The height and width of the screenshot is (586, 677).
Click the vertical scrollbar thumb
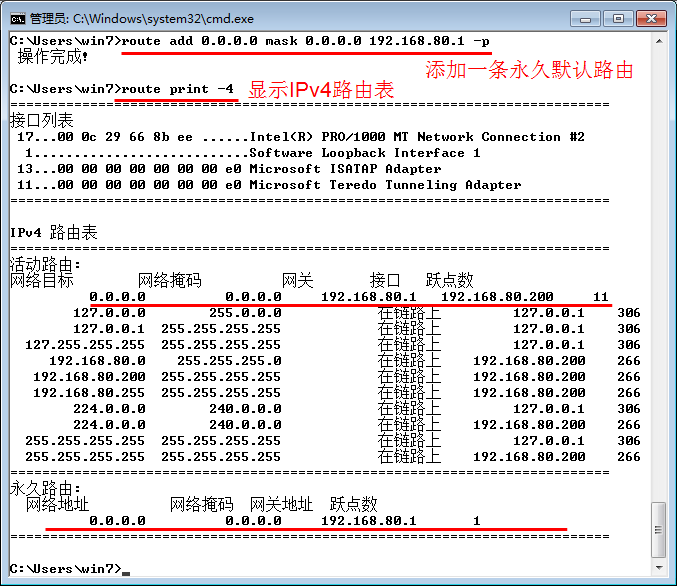659,530
